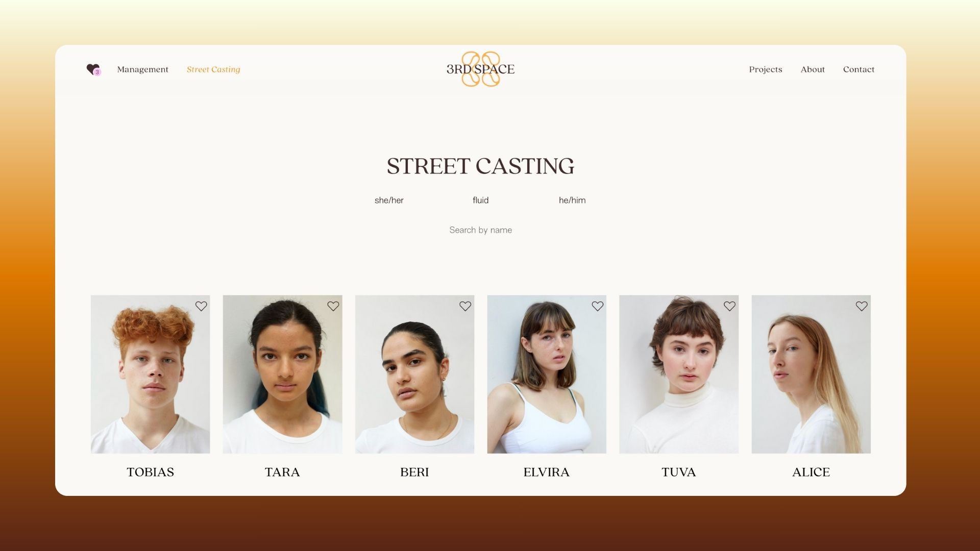This screenshot has width=980, height=551.
Task: Open the Management nav item
Action: (x=142, y=69)
